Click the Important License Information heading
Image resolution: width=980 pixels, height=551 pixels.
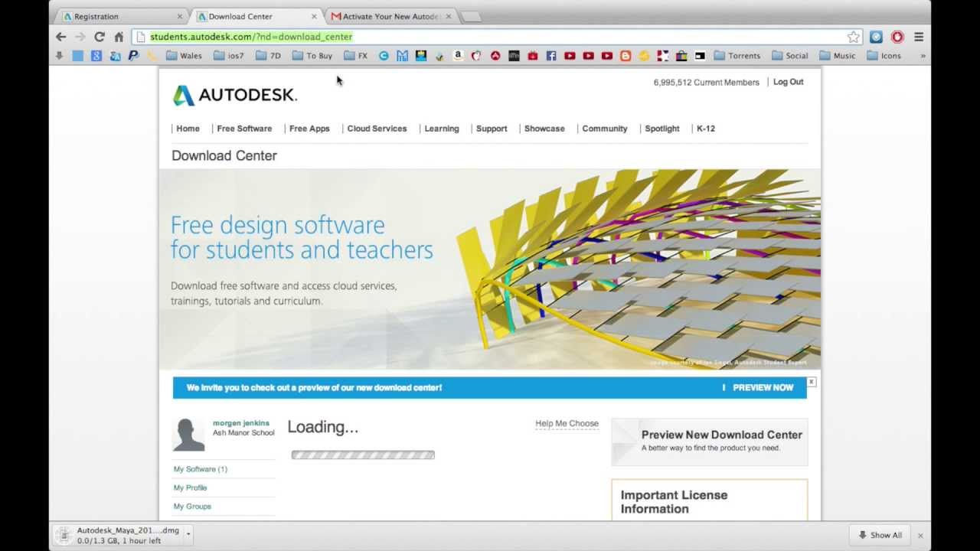[x=674, y=502]
